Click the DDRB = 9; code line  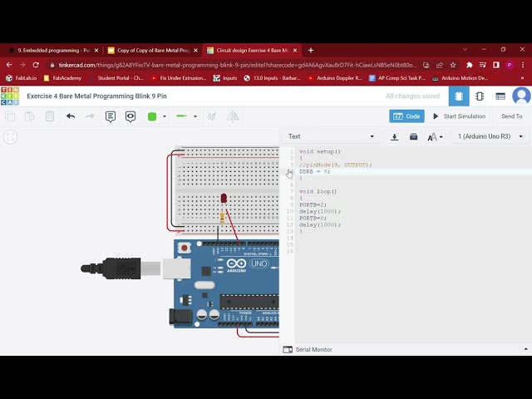pyautogui.click(x=314, y=172)
